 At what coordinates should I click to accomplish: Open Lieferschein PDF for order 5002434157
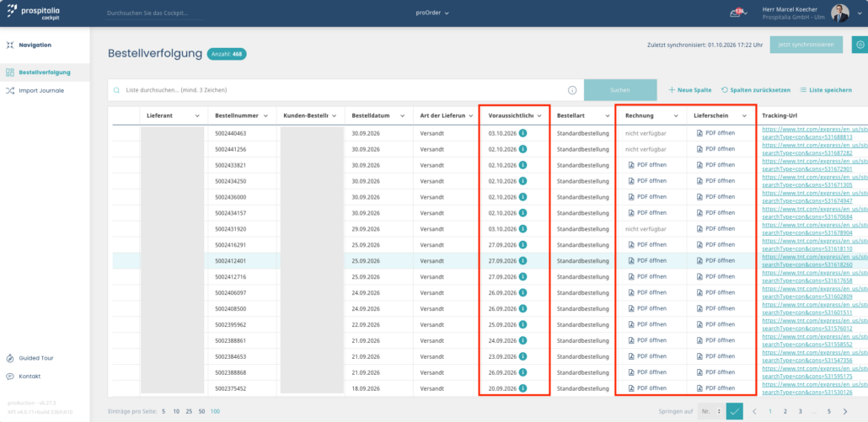point(715,213)
